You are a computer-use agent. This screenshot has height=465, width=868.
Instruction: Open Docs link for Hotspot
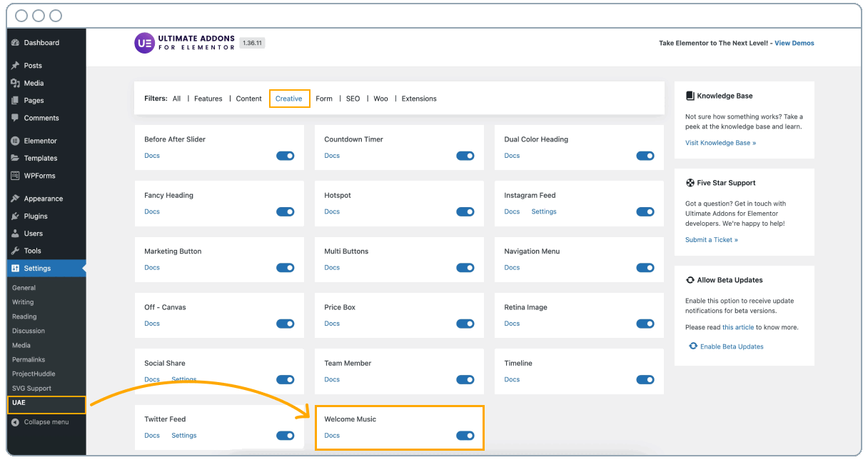[332, 211]
